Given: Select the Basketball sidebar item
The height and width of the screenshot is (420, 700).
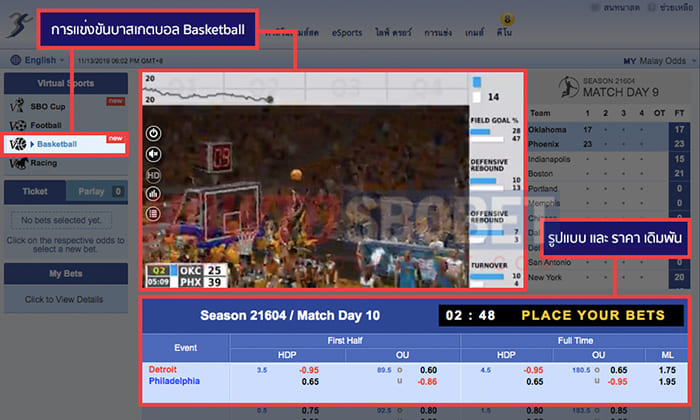Looking at the screenshot, I should (65, 144).
